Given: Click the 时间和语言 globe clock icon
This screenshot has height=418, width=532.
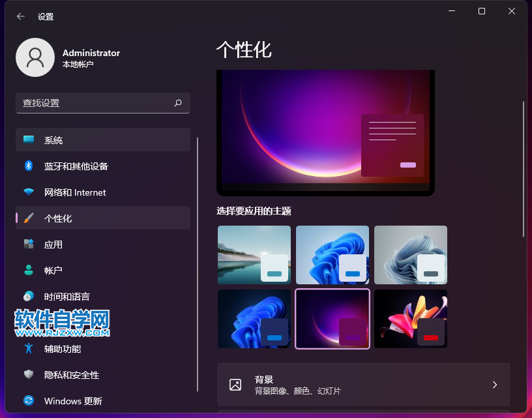Looking at the screenshot, I should (x=29, y=296).
